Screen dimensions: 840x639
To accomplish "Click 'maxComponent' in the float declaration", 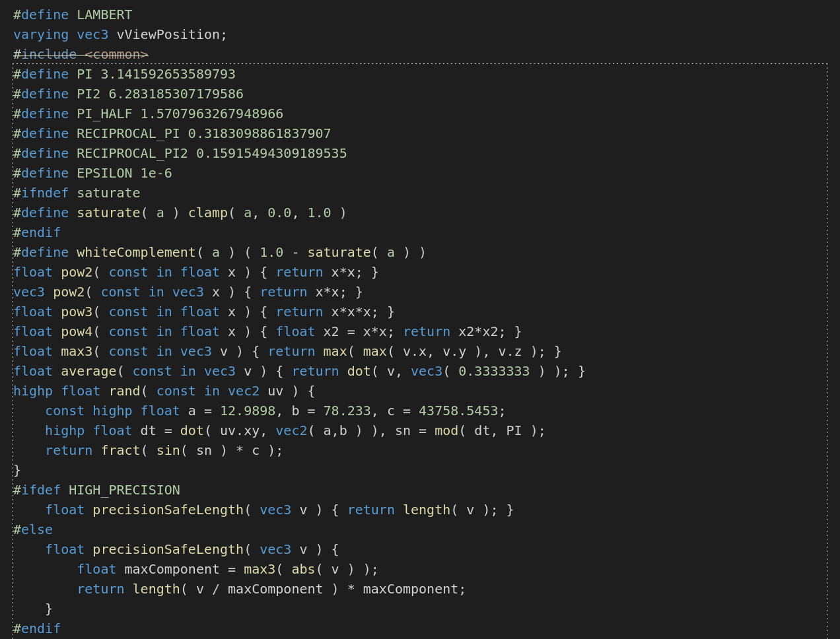I will (x=172, y=569).
